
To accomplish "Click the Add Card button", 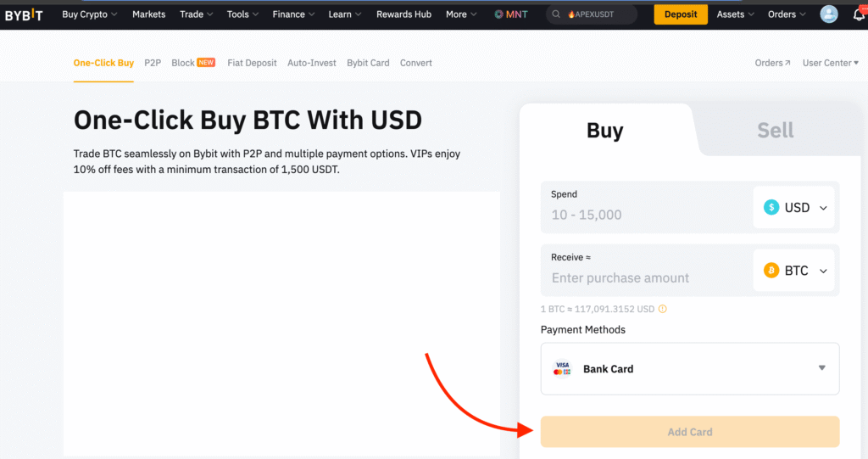I will (x=690, y=432).
